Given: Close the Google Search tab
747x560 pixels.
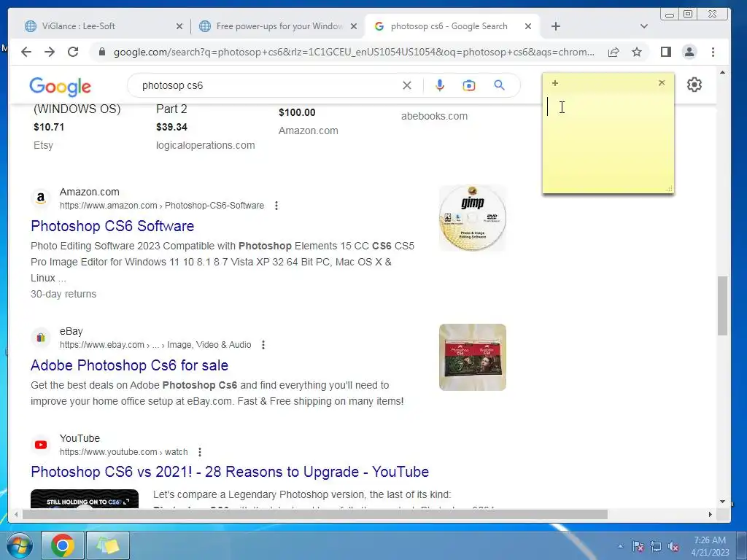Looking at the screenshot, I should tap(528, 26).
